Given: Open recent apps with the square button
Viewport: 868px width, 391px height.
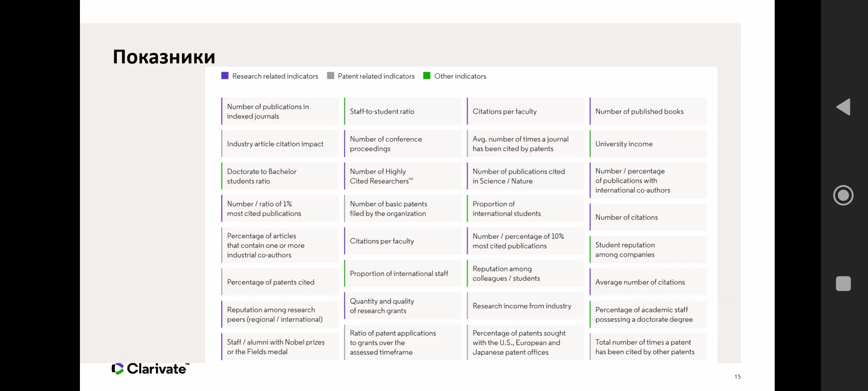Looking at the screenshot, I should 843,283.
